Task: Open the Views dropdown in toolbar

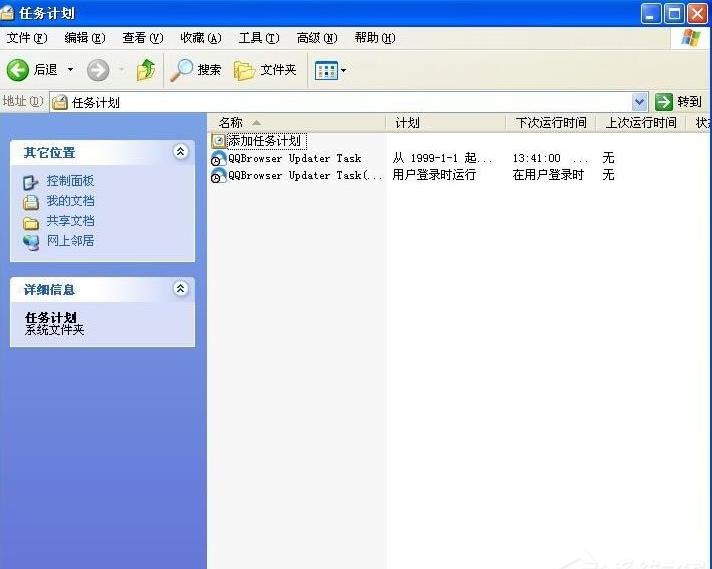Action: point(330,70)
